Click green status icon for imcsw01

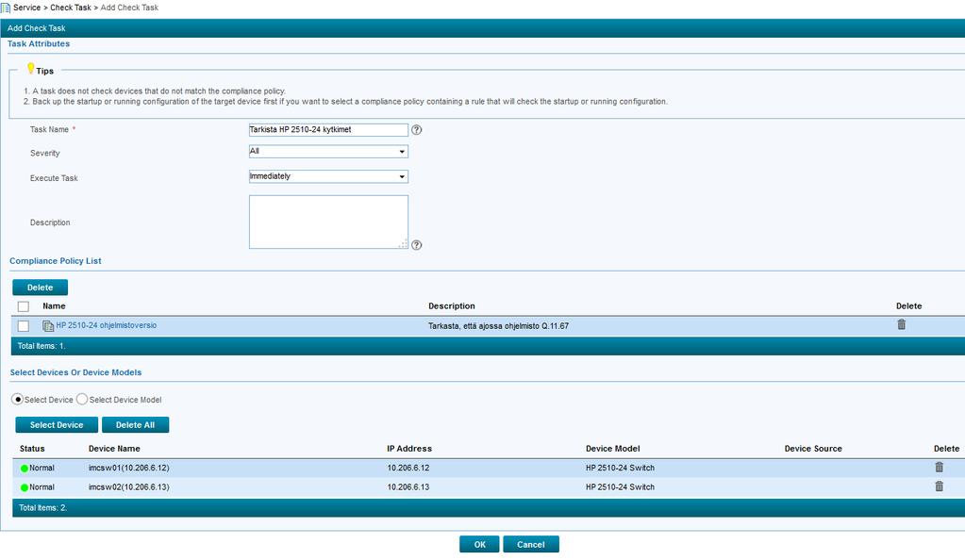click(25, 469)
